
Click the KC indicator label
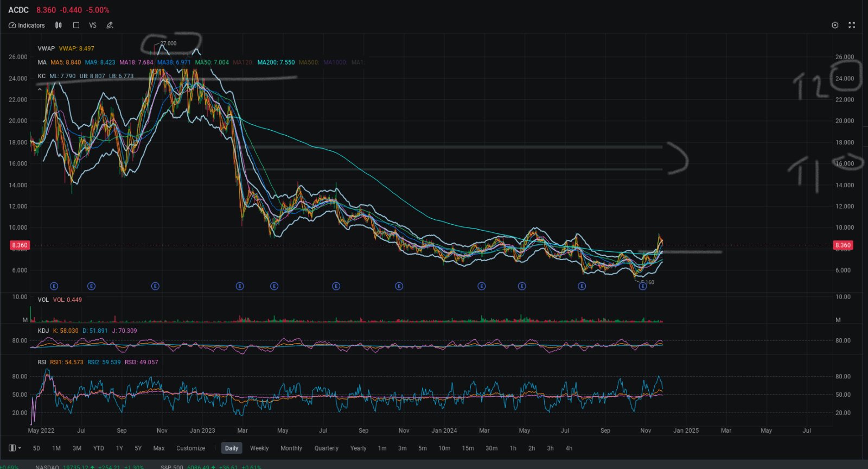(x=41, y=76)
